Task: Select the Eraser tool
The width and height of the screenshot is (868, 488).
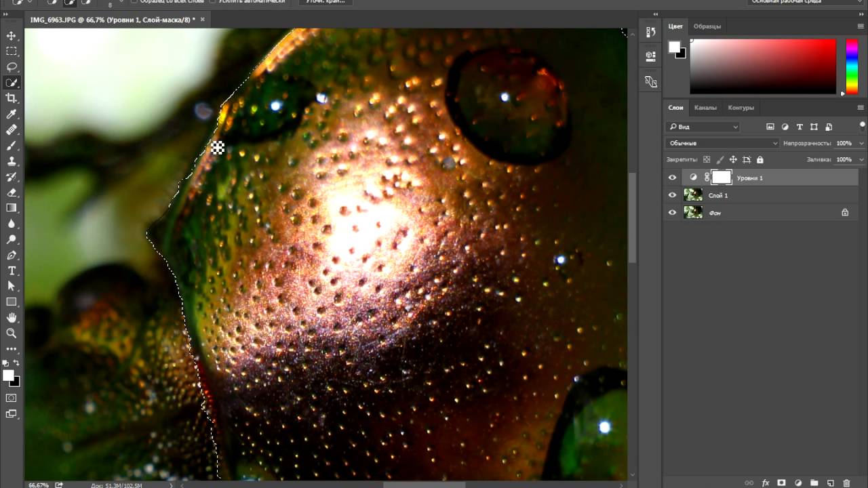Action: [12, 192]
